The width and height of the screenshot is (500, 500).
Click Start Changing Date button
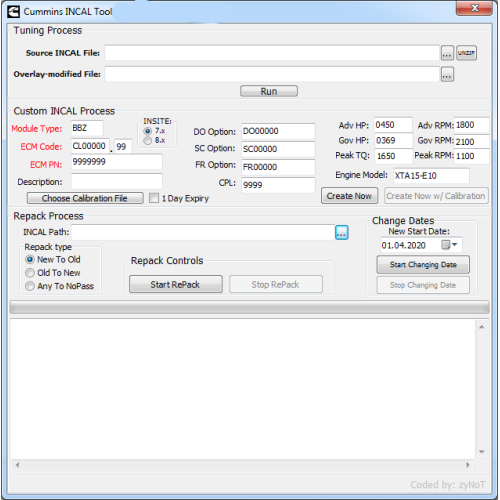[423, 265]
